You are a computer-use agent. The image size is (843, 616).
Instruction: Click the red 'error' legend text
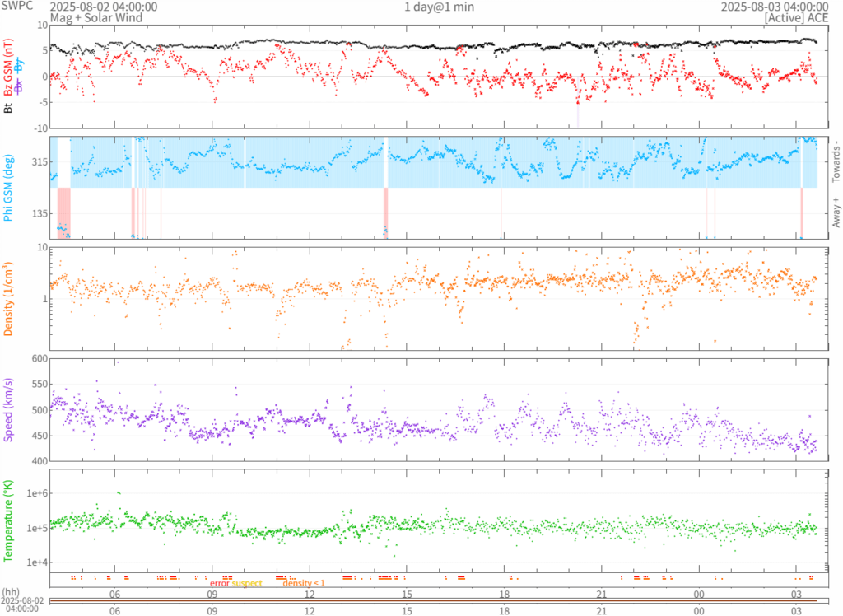(x=220, y=584)
